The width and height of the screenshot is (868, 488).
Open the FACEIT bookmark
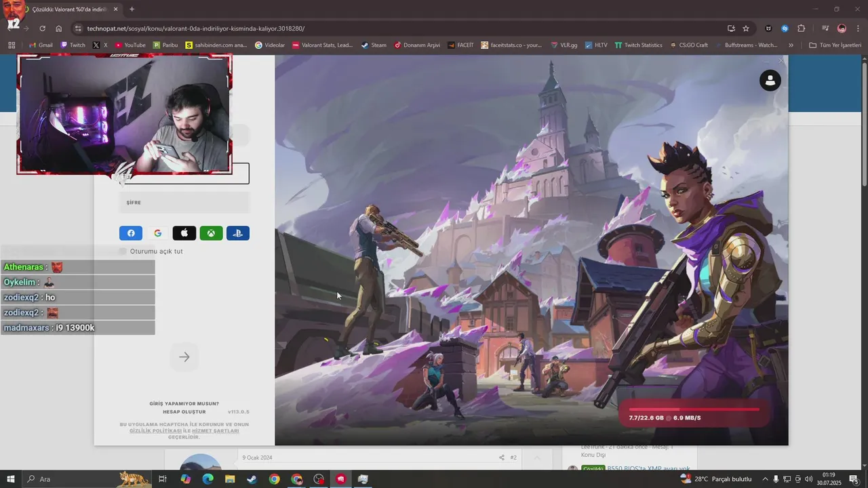coord(461,45)
